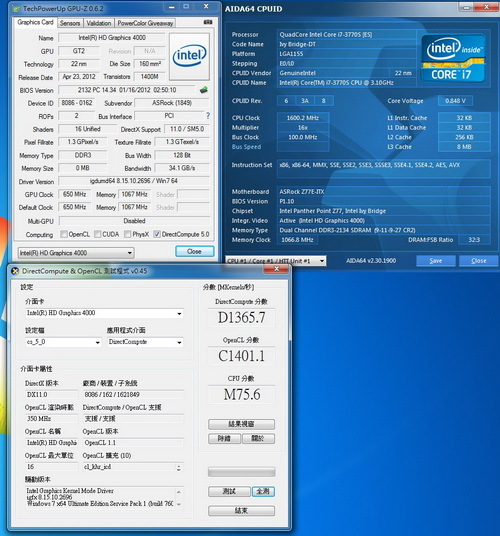Click the Processor value QuadCore Intel Core i7-3770S

pyautogui.click(x=347, y=35)
